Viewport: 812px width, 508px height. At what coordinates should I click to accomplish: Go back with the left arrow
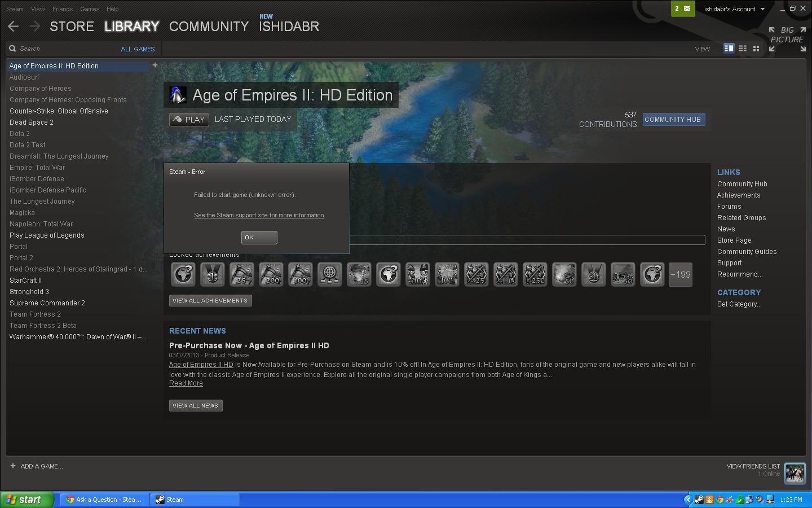point(14,26)
